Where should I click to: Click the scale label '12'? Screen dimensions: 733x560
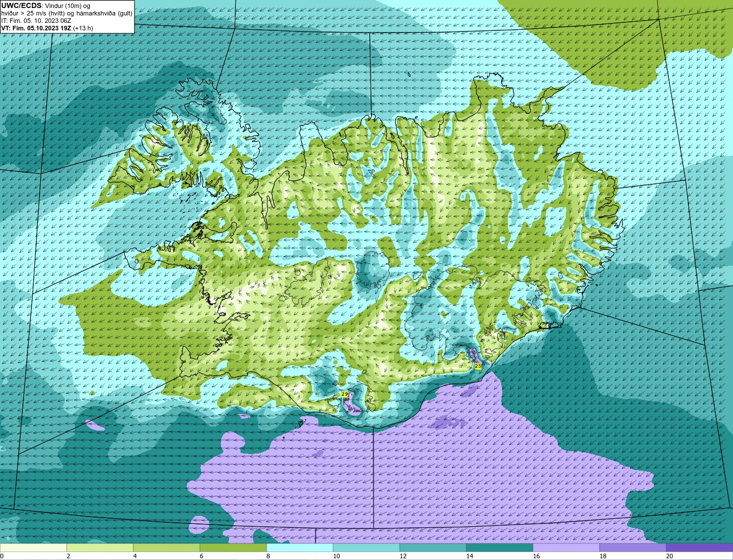click(x=403, y=556)
